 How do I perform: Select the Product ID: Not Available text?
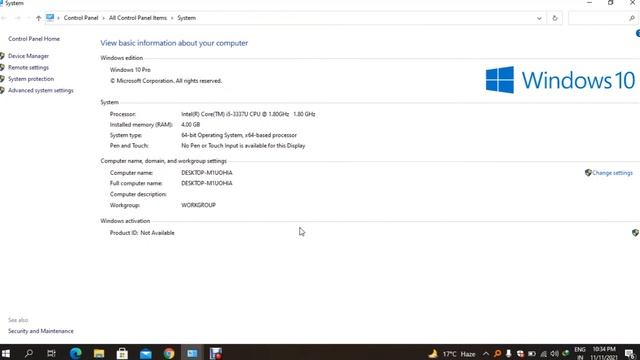(x=142, y=233)
